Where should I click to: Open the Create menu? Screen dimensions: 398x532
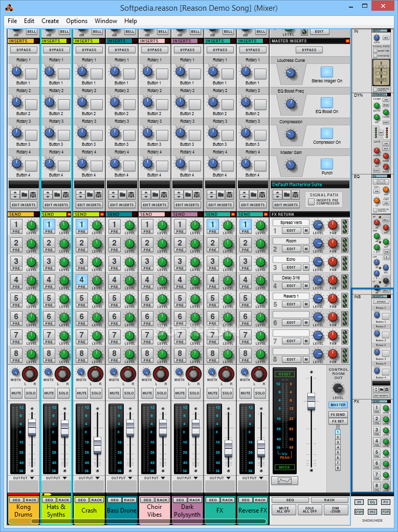click(x=50, y=20)
